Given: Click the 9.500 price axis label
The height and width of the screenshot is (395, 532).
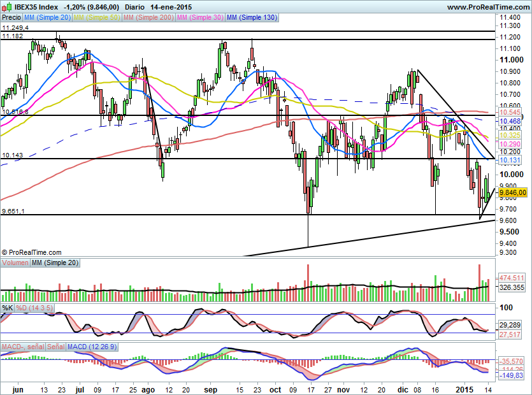Looking at the screenshot, I should tap(509, 232).
